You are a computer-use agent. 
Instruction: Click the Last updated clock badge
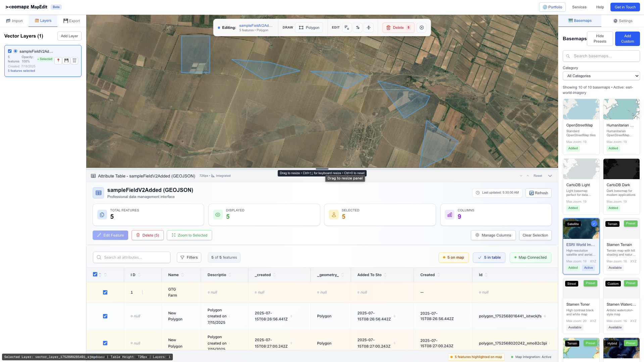pyautogui.click(x=497, y=193)
